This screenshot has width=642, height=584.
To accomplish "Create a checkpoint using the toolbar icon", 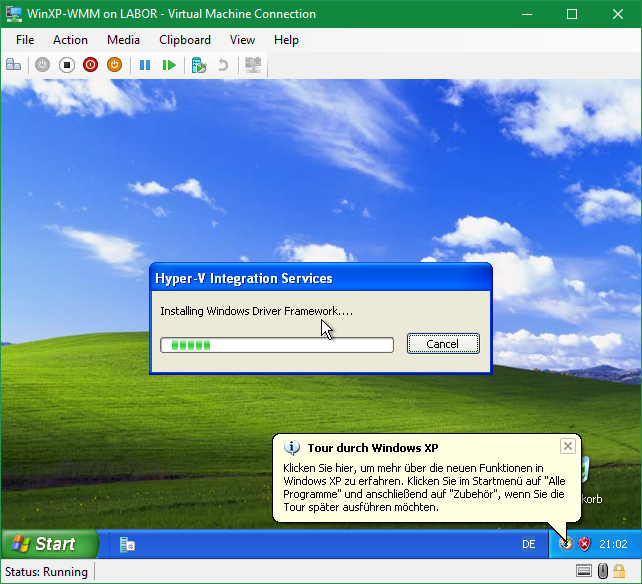I will coord(199,65).
